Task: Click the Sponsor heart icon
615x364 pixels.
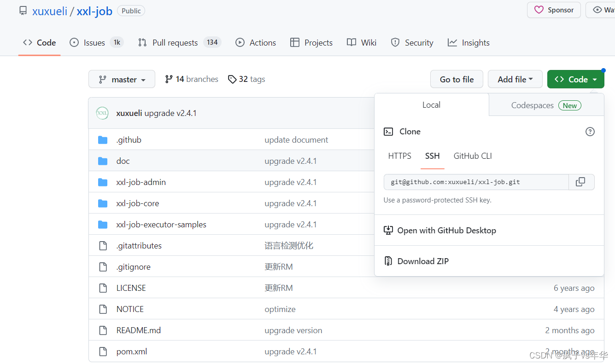Action: (539, 10)
